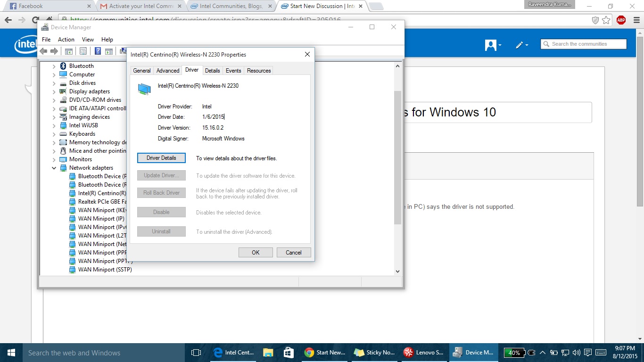Click the Help icon in Device Manager toolbar
The width and height of the screenshot is (644, 362).
(98, 51)
